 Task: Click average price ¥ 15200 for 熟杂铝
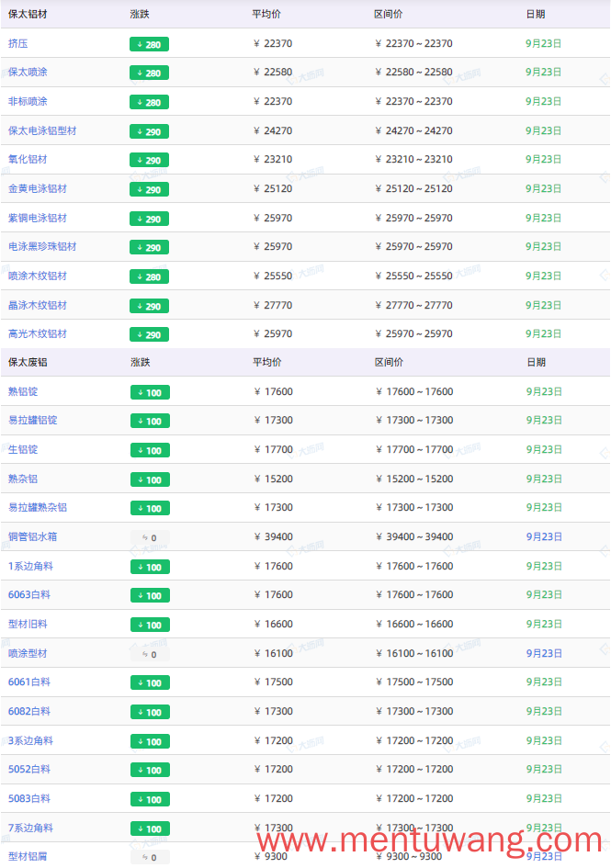[x=273, y=479]
